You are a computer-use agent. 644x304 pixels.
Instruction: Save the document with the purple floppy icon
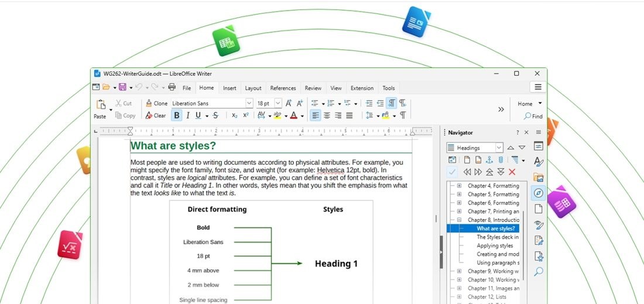coord(122,87)
